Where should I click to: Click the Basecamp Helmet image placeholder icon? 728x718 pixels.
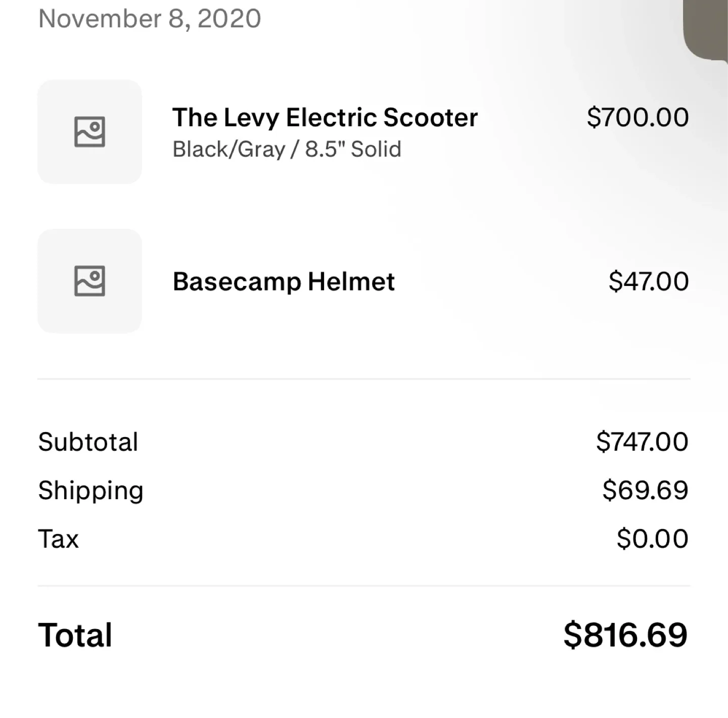click(89, 281)
